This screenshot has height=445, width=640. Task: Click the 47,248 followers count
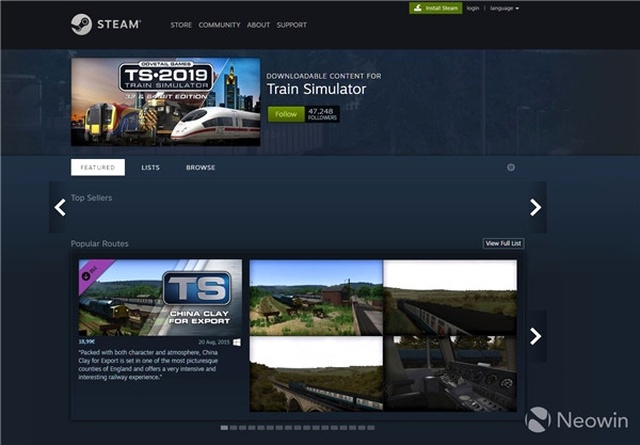tap(322, 114)
